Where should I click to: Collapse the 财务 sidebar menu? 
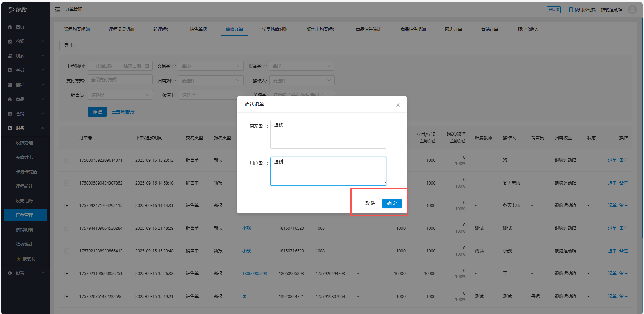click(43, 128)
